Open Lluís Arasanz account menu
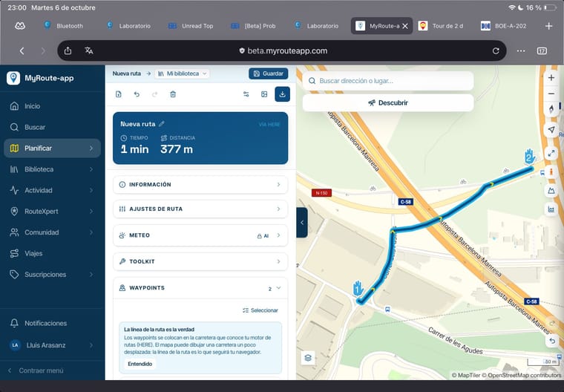This screenshot has width=564, height=392. pyautogui.click(x=52, y=345)
